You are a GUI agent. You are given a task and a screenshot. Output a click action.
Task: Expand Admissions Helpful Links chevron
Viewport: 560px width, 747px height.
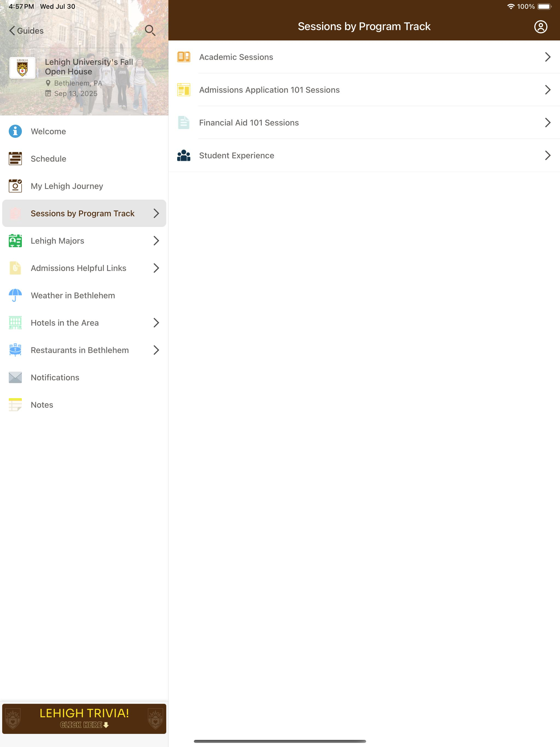(x=156, y=268)
